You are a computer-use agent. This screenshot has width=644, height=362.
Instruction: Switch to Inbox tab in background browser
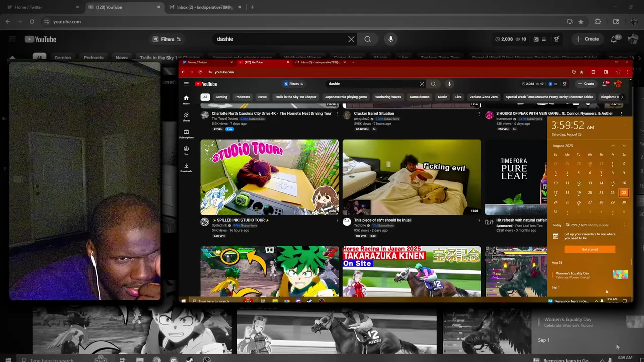[205, 7]
